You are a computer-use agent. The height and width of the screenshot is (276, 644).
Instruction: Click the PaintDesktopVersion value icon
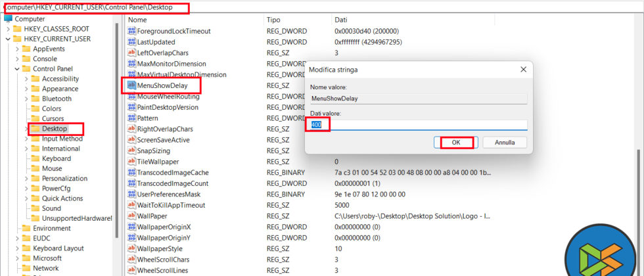[131, 107]
